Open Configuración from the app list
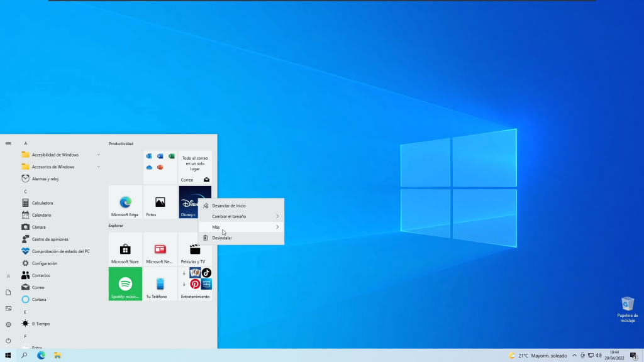Image resolution: width=644 pixels, height=362 pixels. (44, 263)
